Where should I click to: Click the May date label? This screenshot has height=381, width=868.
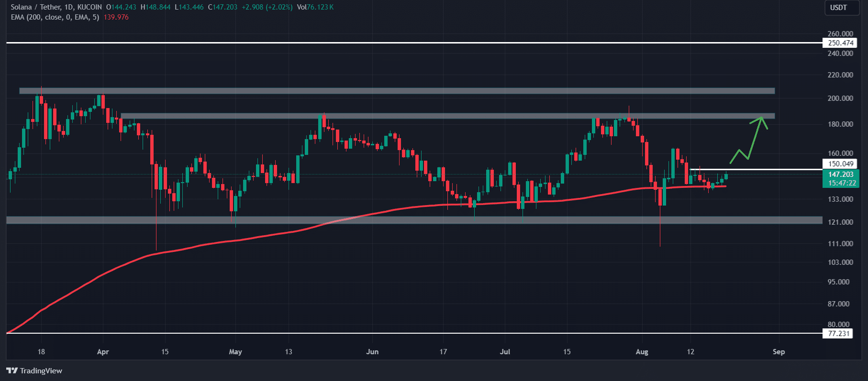235,352
